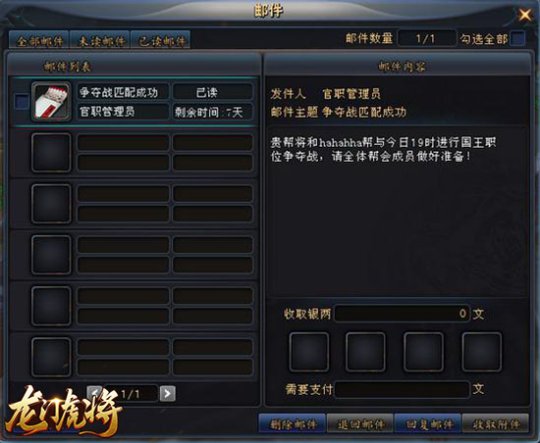
Task: Click the 收取附件 button
Action: (x=496, y=424)
